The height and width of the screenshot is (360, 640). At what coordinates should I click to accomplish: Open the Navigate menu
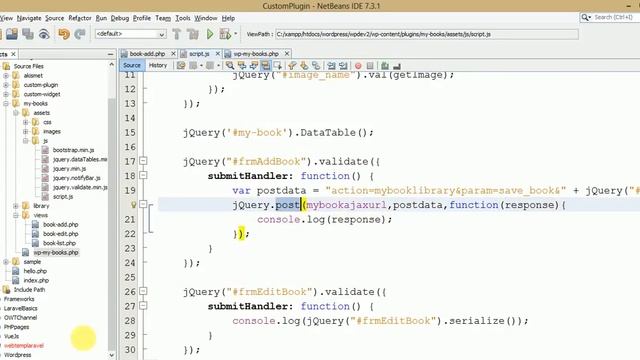[x=29, y=18]
